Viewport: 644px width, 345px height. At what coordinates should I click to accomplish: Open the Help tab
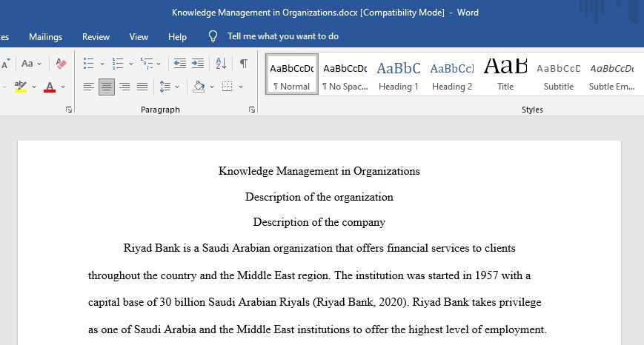(177, 36)
